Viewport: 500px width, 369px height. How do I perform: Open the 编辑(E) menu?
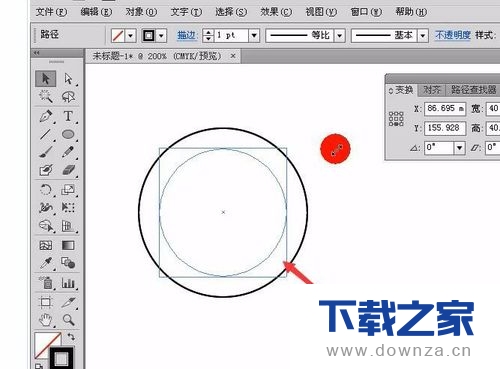click(x=96, y=12)
